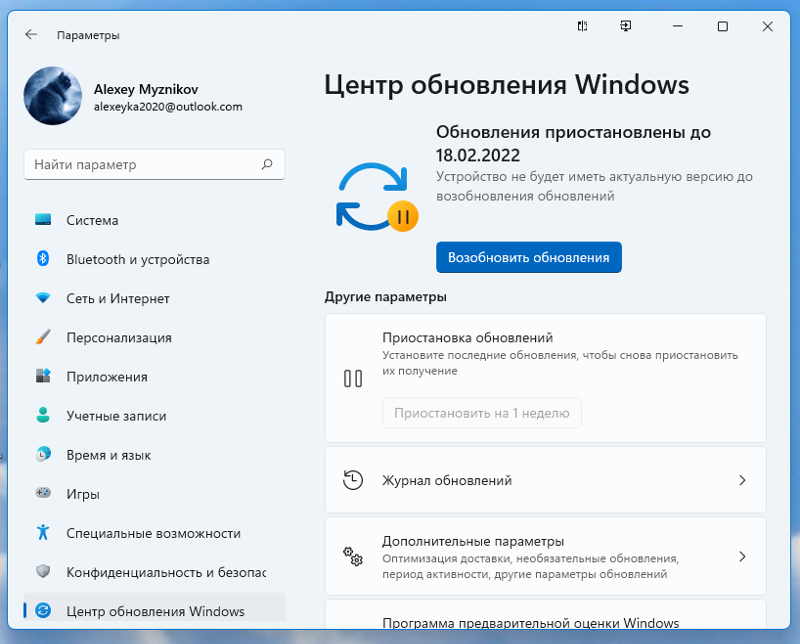The width and height of the screenshot is (800, 644).
Task: Click the Специальные возможности accessibility icon
Action: pos(43,532)
